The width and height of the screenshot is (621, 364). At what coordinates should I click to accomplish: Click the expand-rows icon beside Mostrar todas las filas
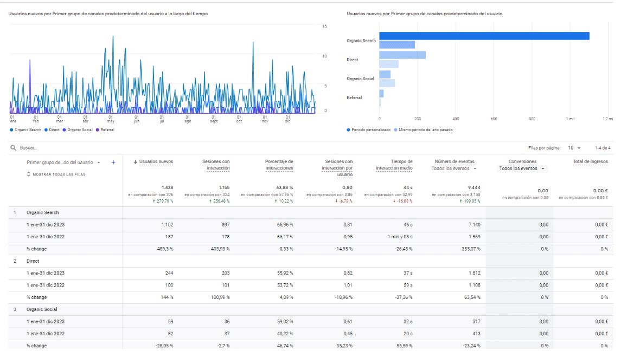(29, 174)
